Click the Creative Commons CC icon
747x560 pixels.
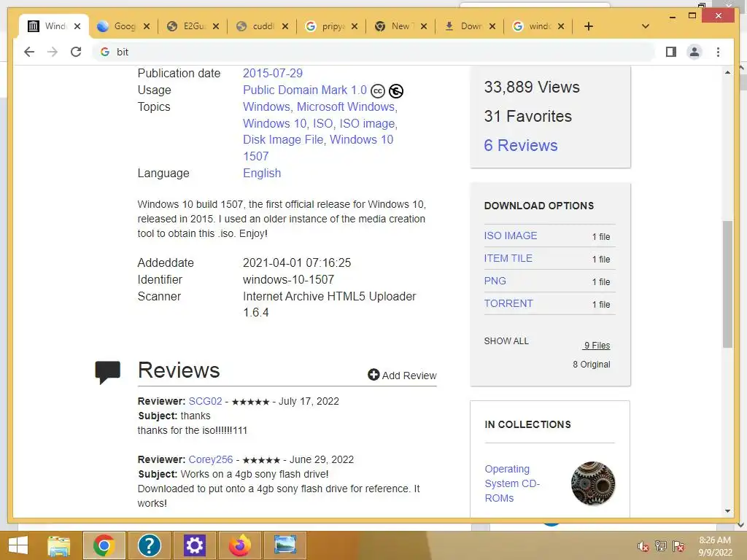click(377, 90)
